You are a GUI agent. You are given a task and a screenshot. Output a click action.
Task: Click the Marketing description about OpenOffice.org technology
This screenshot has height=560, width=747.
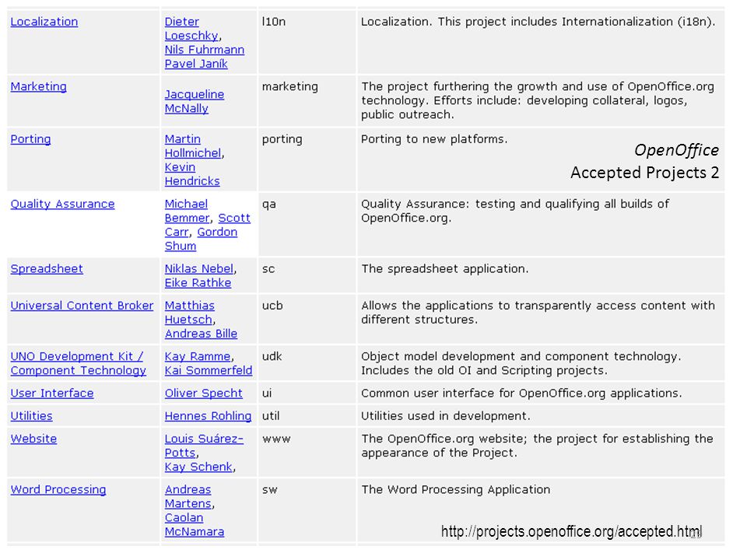[538, 101]
